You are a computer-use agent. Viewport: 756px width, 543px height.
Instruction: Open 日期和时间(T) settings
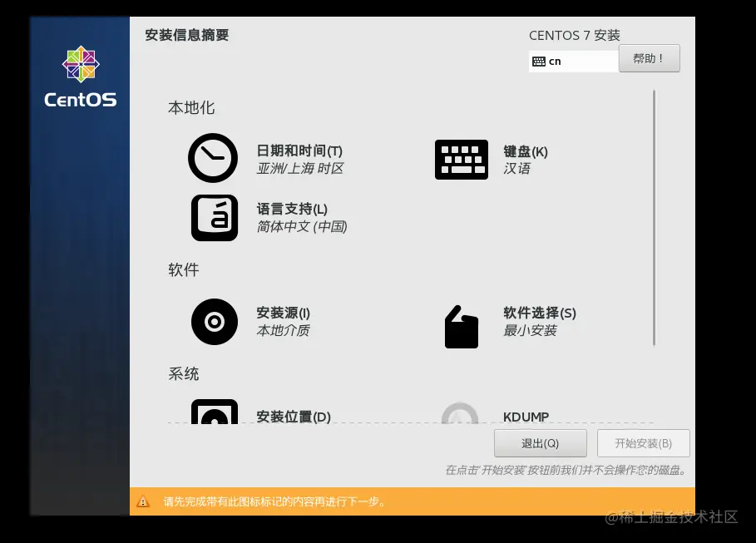[299, 151]
